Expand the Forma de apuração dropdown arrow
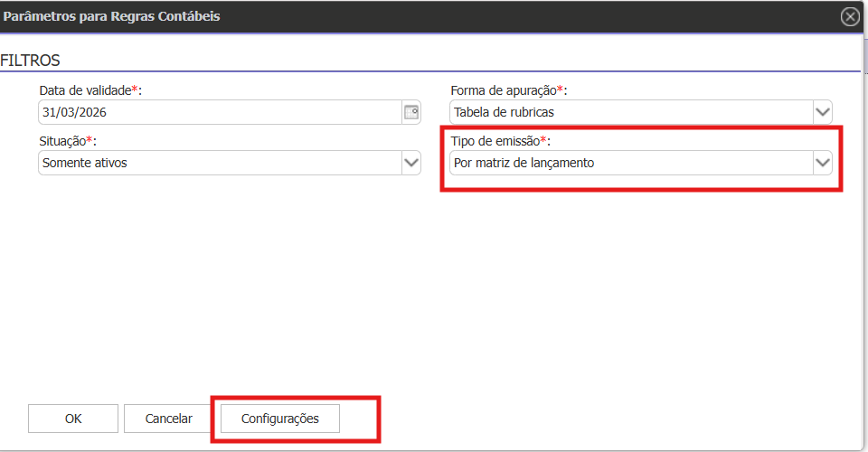The width and height of the screenshot is (868, 452). click(x=822, y=112)
